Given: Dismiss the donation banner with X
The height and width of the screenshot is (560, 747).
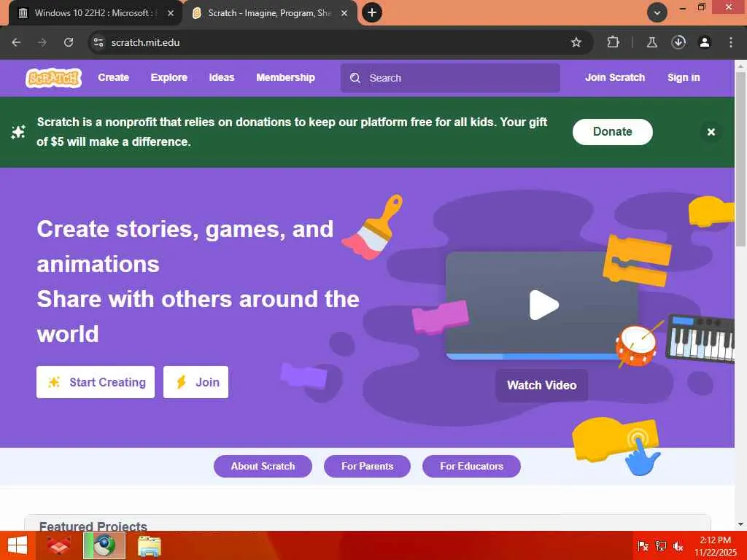Looking at the screenshot, I should [711, 132].
